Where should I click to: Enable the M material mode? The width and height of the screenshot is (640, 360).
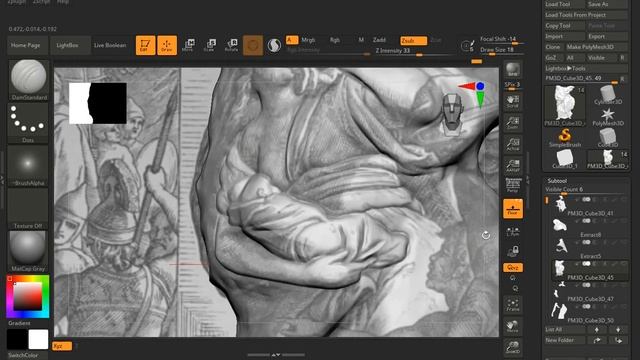(x=361, y=40)
